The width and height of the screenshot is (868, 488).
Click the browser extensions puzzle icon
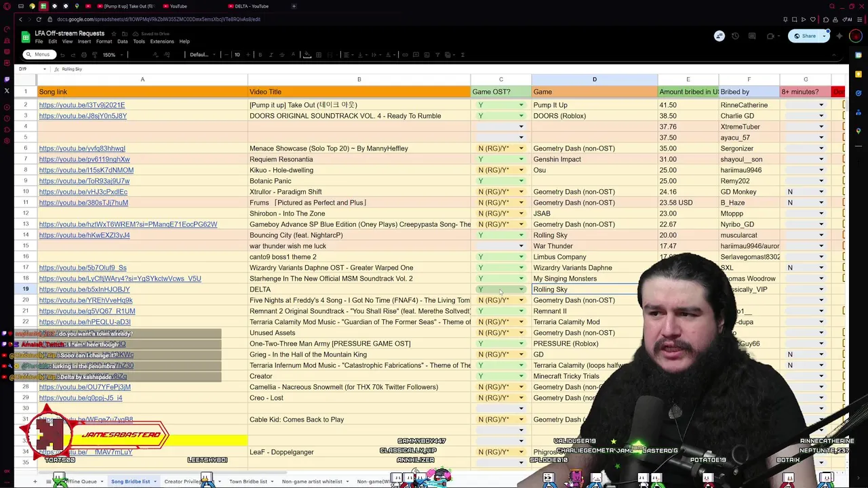coord(826,20)
